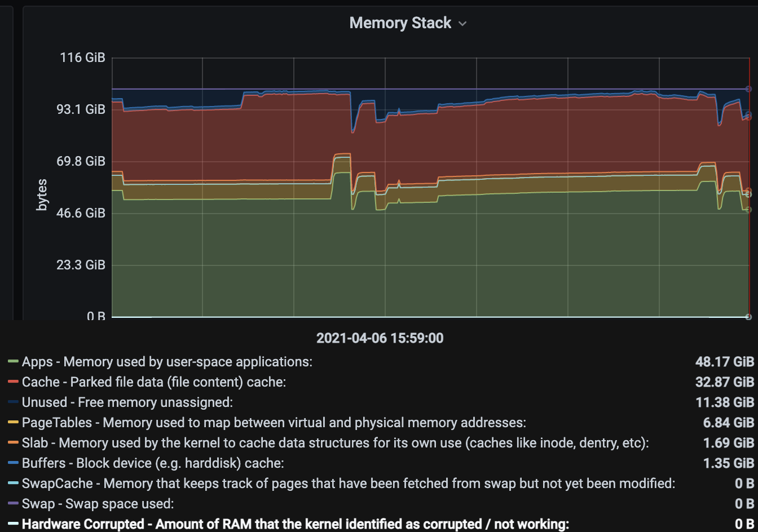This screenshot has height=532, width=758.
Task: Toggle the Unused free memory series
Action: (x=127, y=402)
